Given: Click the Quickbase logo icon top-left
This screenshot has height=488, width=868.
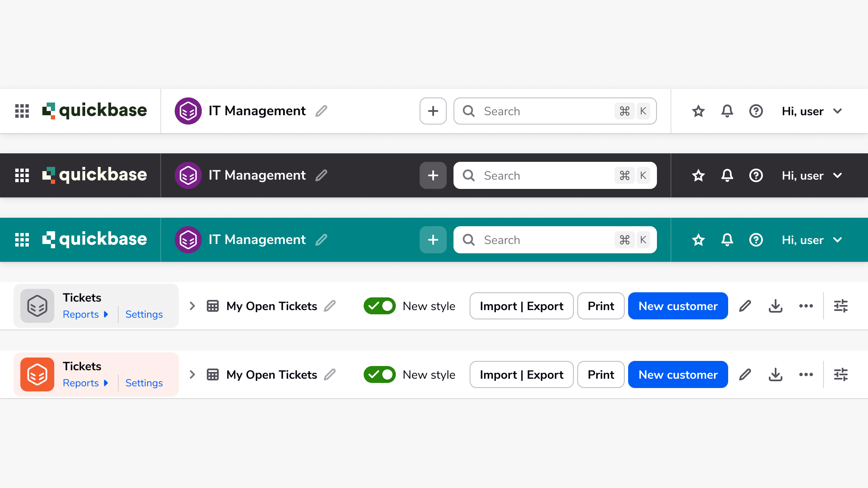Looking at the screenshot, I should tap(50, 111).
